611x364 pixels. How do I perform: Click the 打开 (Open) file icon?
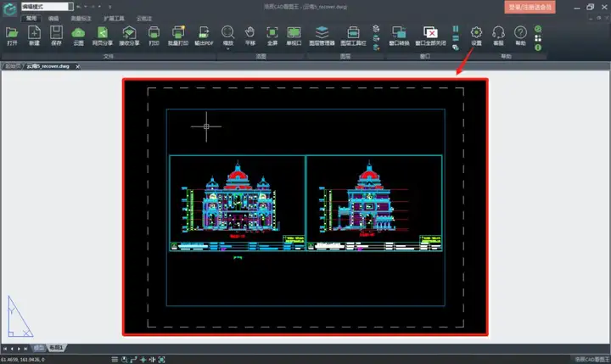[x=12, y=33]
